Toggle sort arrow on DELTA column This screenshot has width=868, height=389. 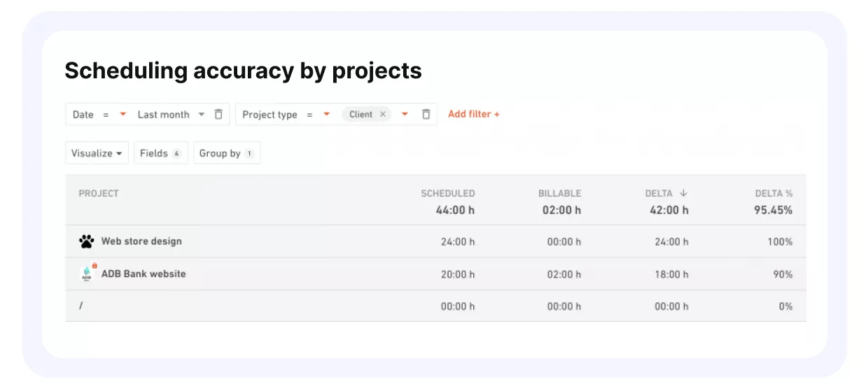point(684,193)
